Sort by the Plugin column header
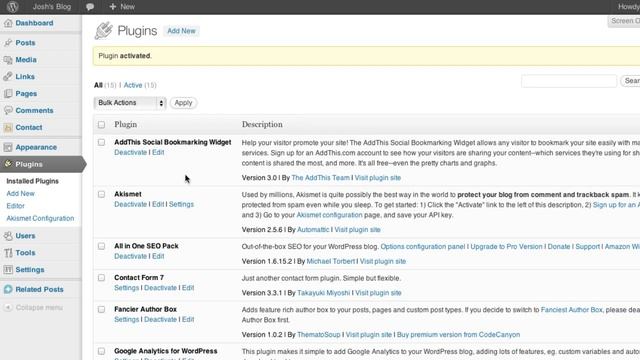The image size is (640, 360). point(125,124)
